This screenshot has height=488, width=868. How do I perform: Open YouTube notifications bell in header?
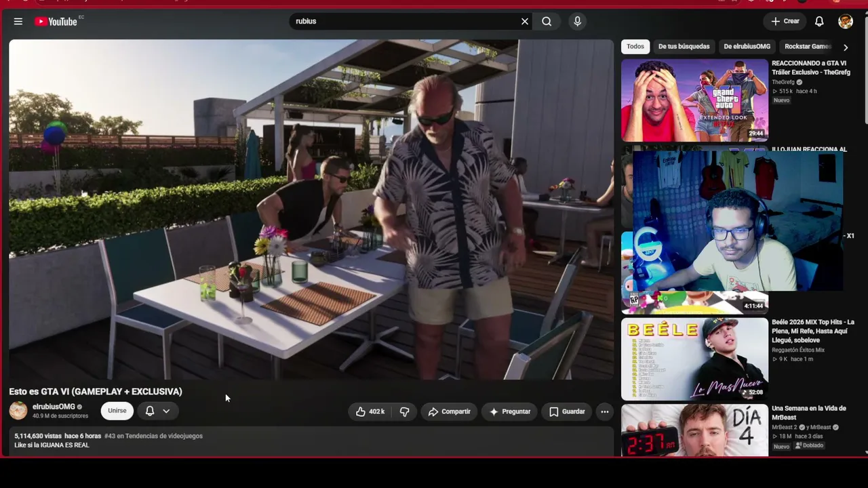tap(819, 22)
